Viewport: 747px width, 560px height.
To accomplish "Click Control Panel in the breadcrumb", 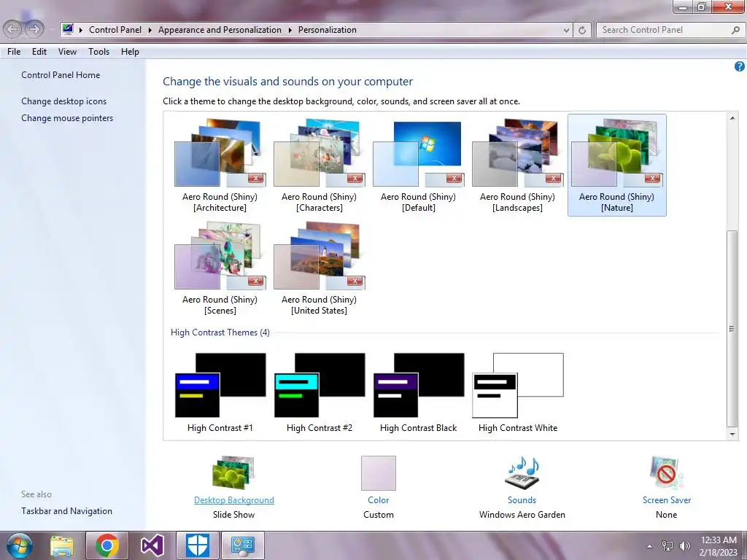I will tap(115, 29).
